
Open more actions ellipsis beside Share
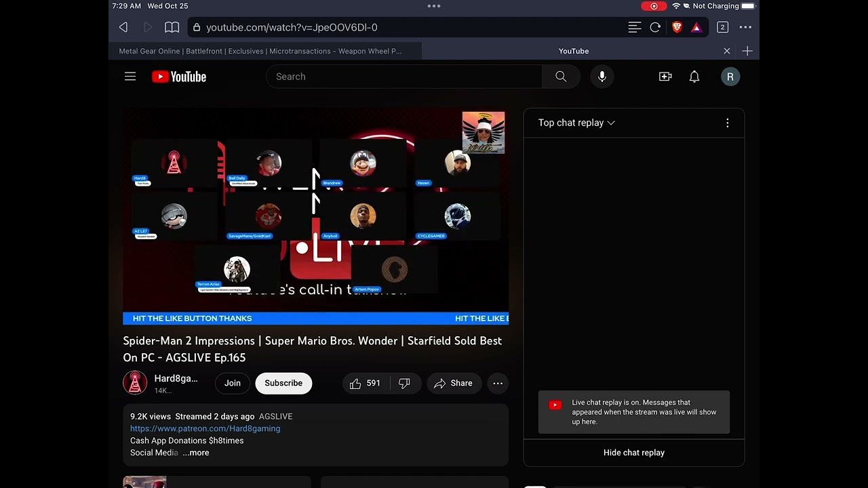(498, 383)
